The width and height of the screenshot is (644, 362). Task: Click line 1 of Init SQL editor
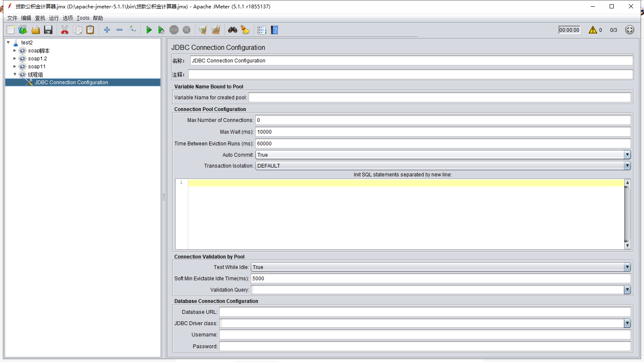coord(406,183)
